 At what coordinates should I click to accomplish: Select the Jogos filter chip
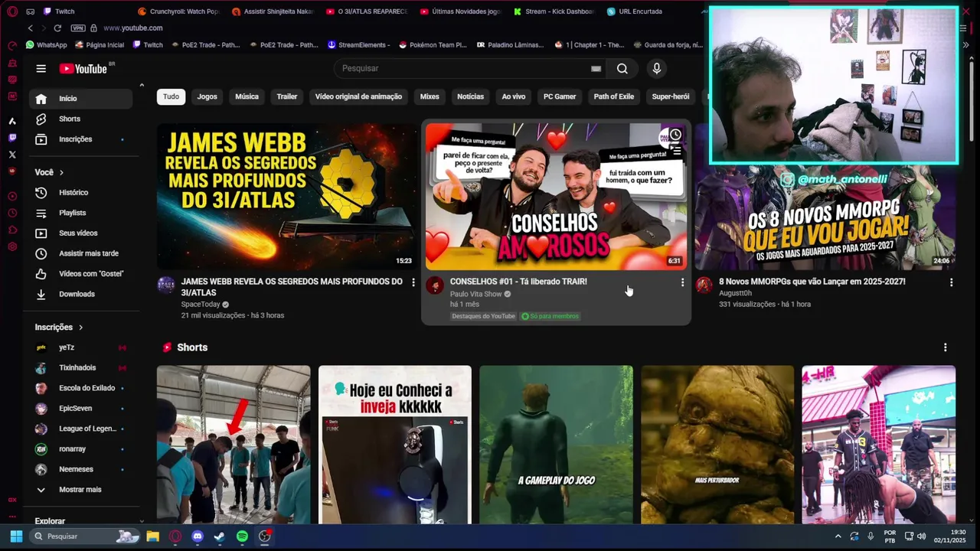[207, 96]
